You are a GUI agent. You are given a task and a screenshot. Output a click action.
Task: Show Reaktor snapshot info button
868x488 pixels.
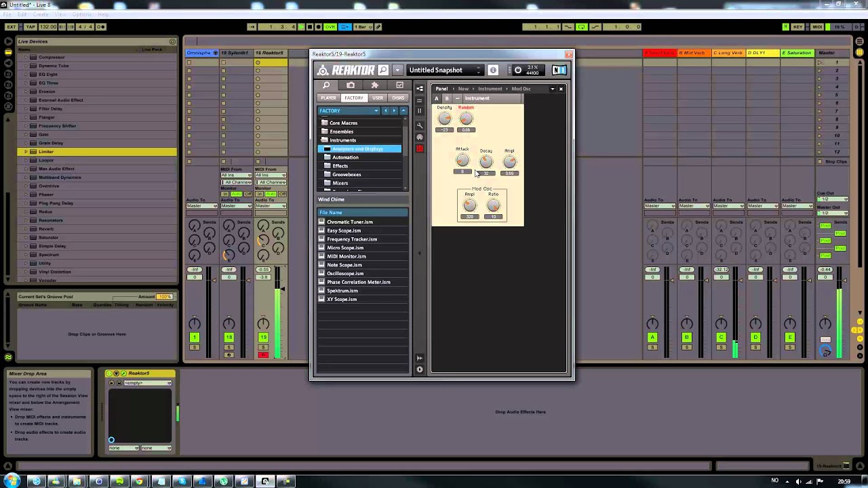point(493,70)
